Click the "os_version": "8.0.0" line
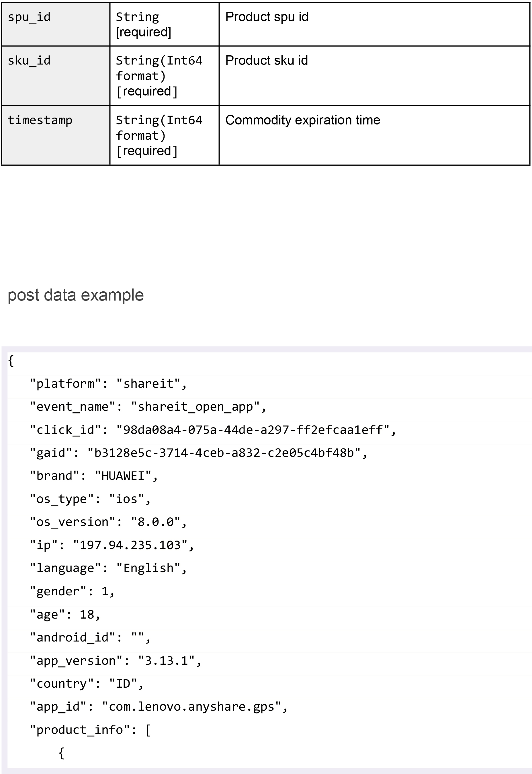Screen dimensions: 532x774 pos(108,522)
